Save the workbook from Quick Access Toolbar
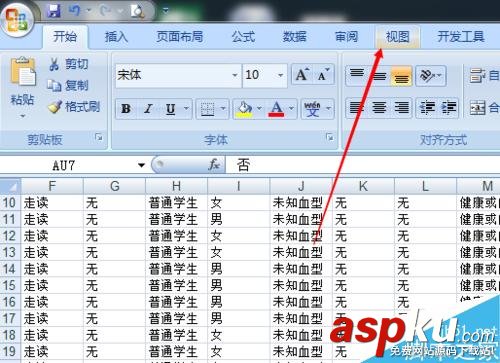 pos(54,11)
